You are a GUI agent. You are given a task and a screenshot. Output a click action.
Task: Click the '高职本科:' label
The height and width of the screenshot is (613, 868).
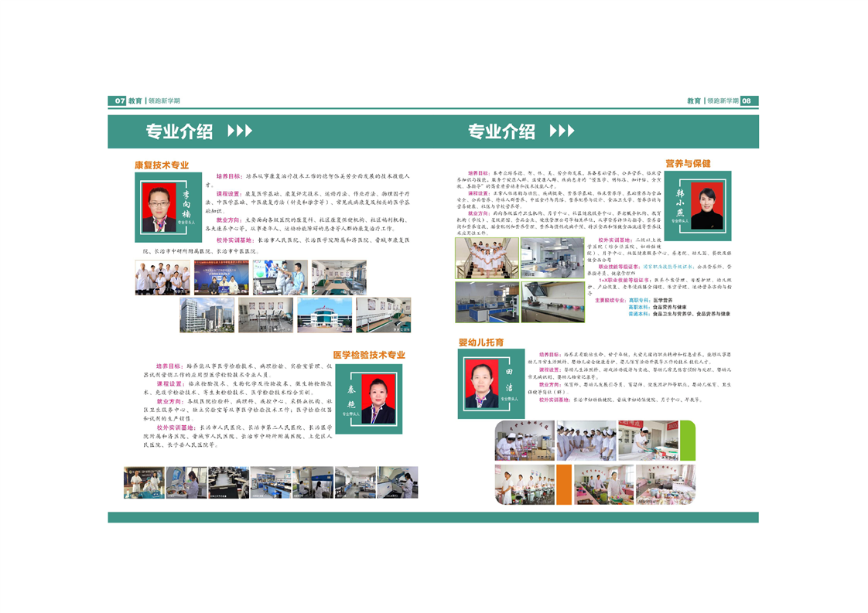pyautogui.click(x=639, y=307)
